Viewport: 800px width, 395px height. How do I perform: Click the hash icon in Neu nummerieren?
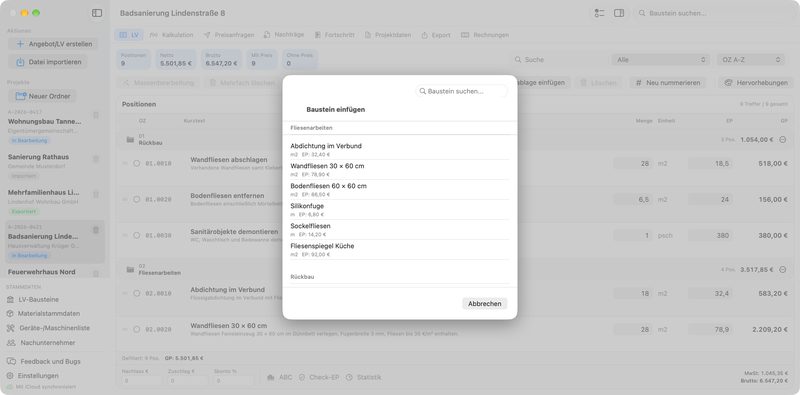638,83
